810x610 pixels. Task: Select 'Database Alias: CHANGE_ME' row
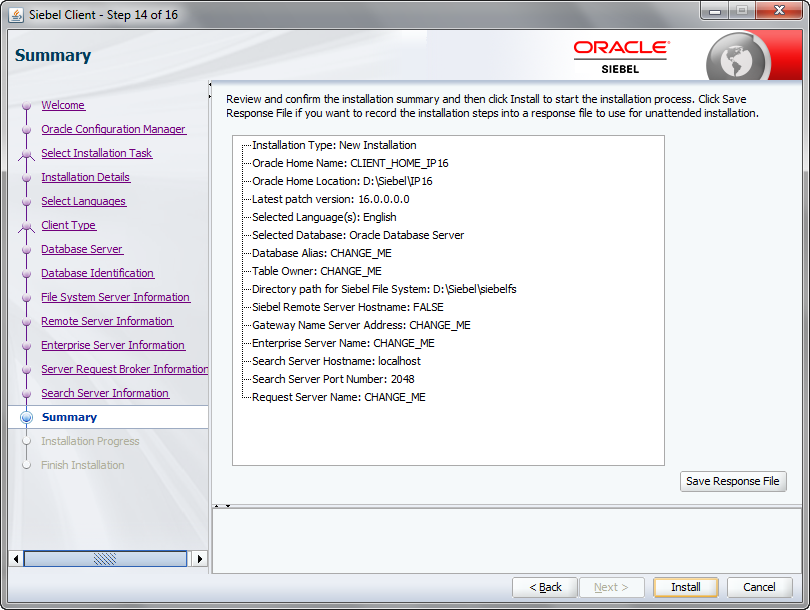click(x=322, y=254)
